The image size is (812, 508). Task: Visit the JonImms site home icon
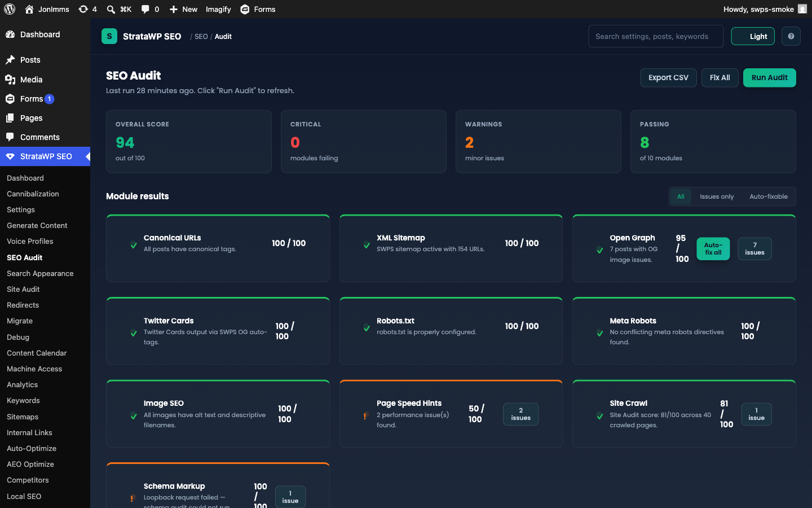pyautogui.click(x=29, y=9)
